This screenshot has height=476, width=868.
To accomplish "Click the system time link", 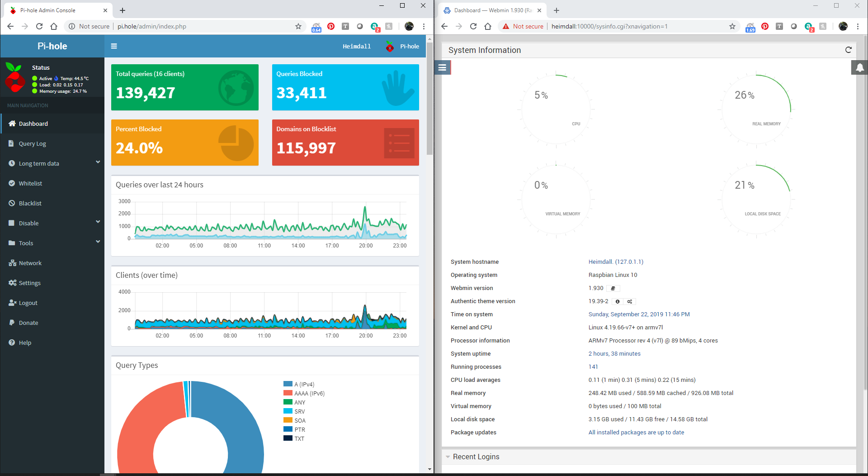I will tap(639, 314).
